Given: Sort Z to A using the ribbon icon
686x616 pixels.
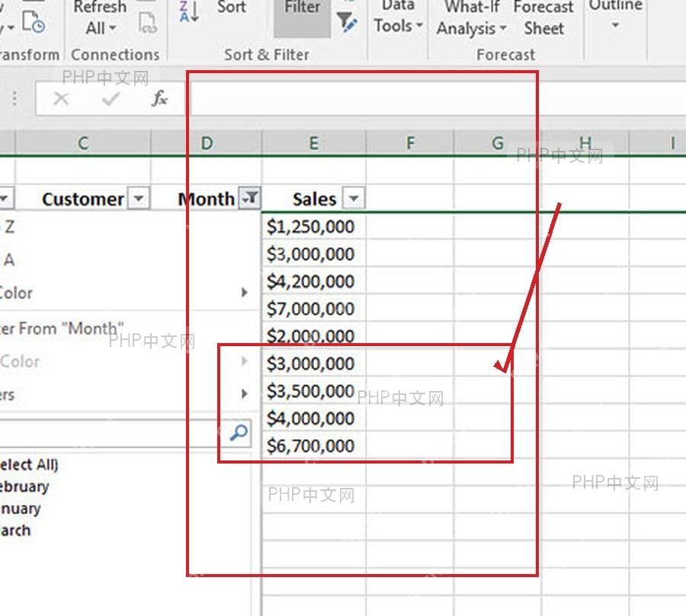Looking at the screenshot, I should [189, 11].
